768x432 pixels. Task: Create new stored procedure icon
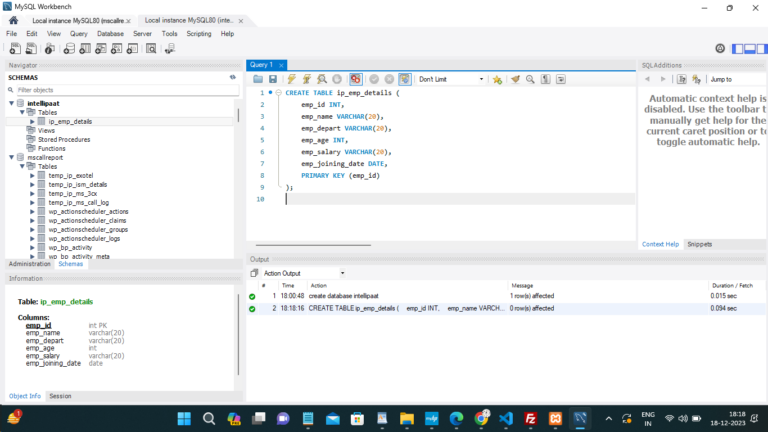click(116, 48)
